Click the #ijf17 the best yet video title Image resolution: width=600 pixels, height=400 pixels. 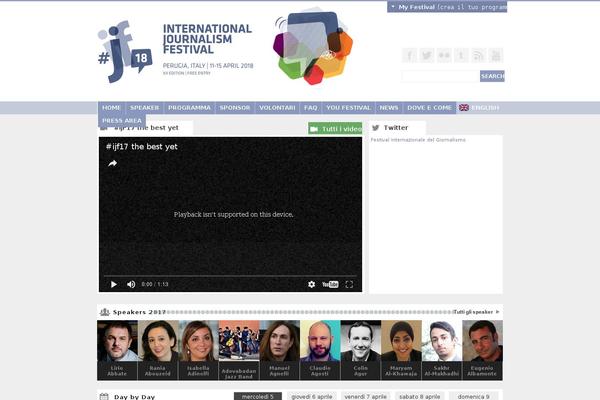click(x=142, y=147)
